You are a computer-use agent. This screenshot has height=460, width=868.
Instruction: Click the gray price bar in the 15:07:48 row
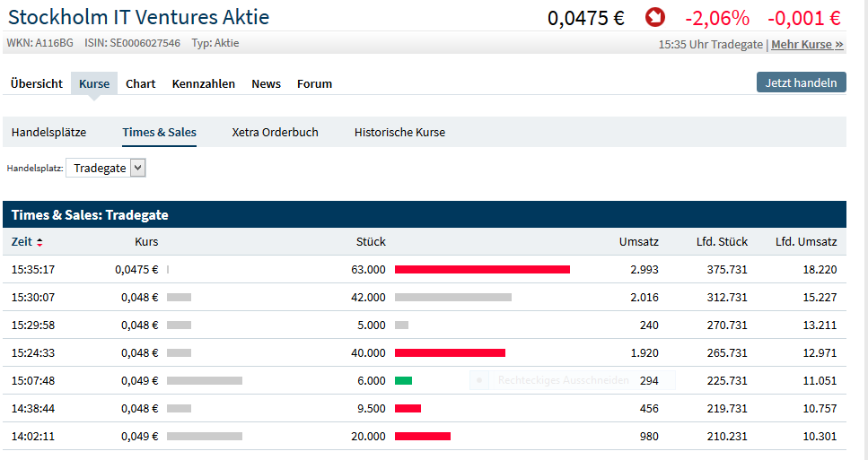[x=205, y=381]
